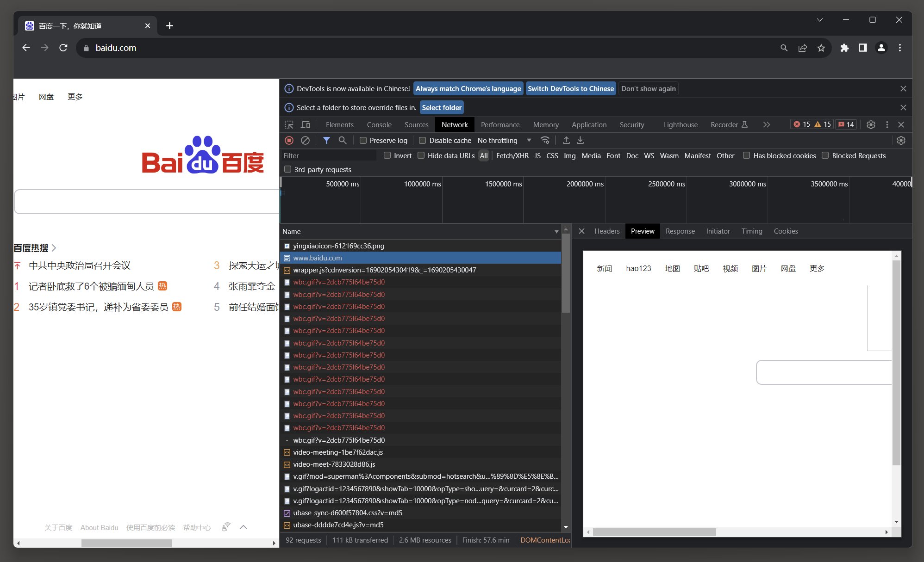
Task: Dismiss the language notification bar
Action: click(903, 88)
